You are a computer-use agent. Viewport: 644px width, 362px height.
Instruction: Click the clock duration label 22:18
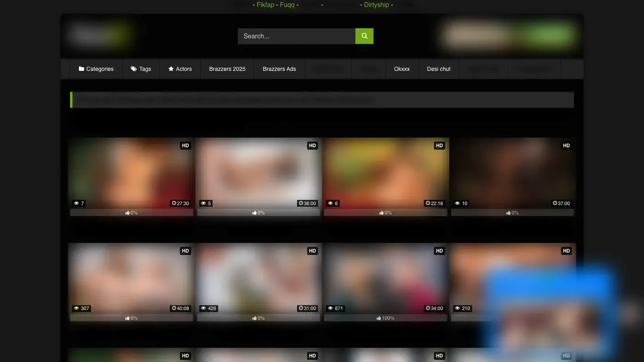click(x=434, y=204)
